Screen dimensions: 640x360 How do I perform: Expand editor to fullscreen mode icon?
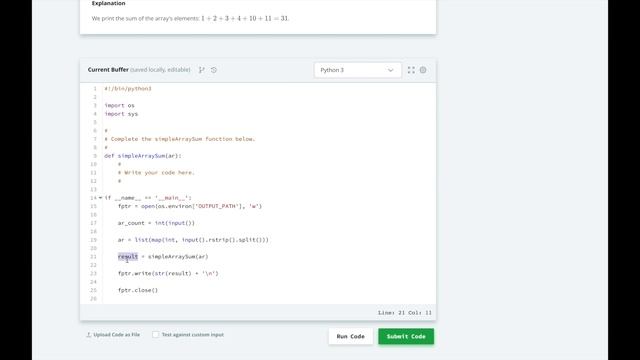pyautogui.click(x=411, y=70)
